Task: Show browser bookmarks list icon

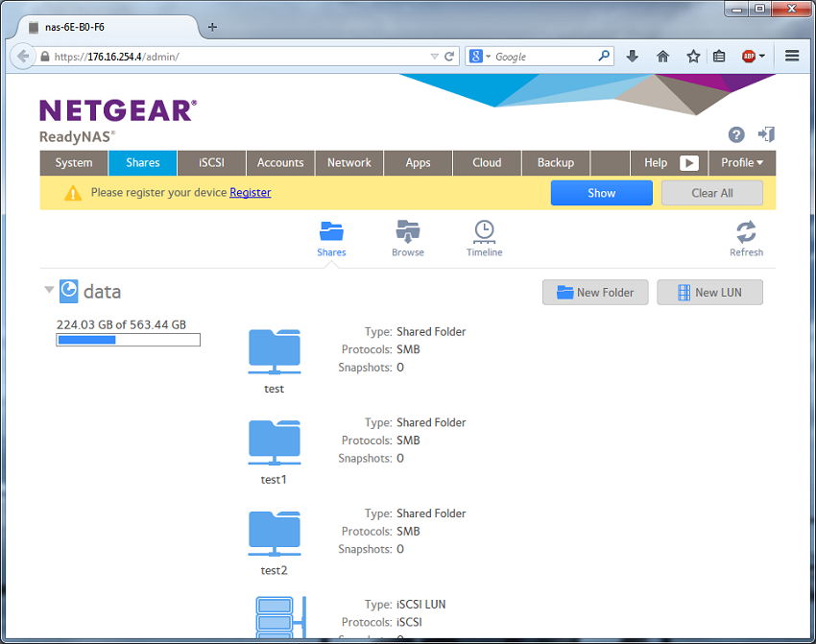Action: [719, 57]
